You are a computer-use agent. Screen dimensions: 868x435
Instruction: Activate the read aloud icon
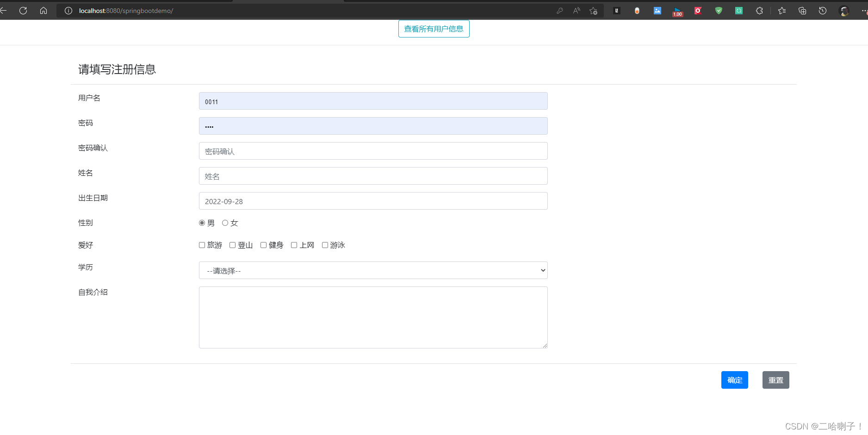pyautogui.click(x=577, y=11)
